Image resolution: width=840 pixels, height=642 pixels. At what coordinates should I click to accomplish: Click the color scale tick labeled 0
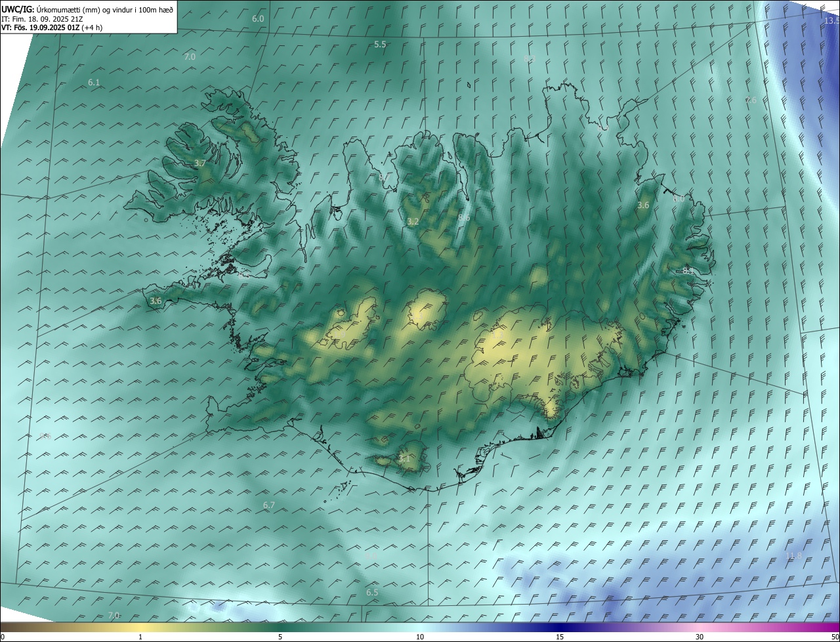[3, 637]
